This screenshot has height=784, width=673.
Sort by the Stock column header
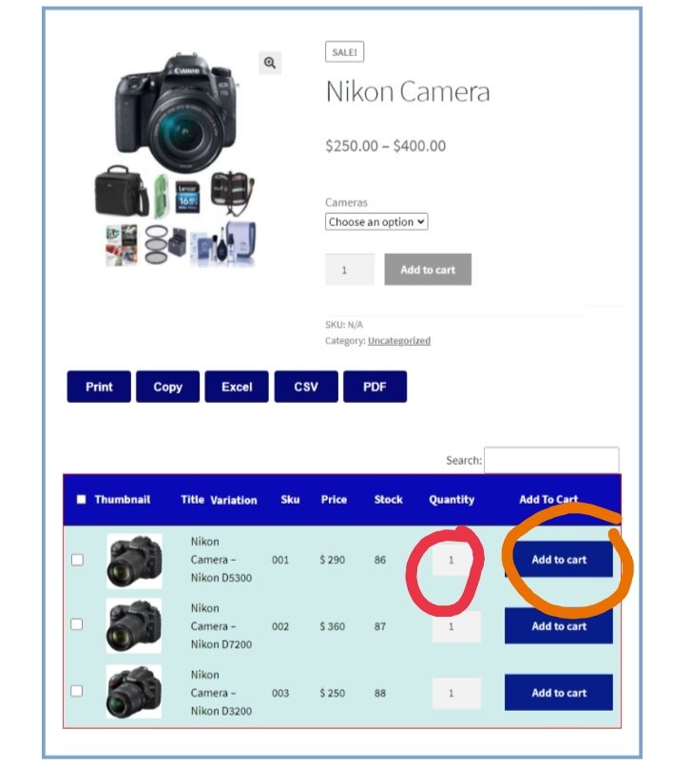(389, 500)
